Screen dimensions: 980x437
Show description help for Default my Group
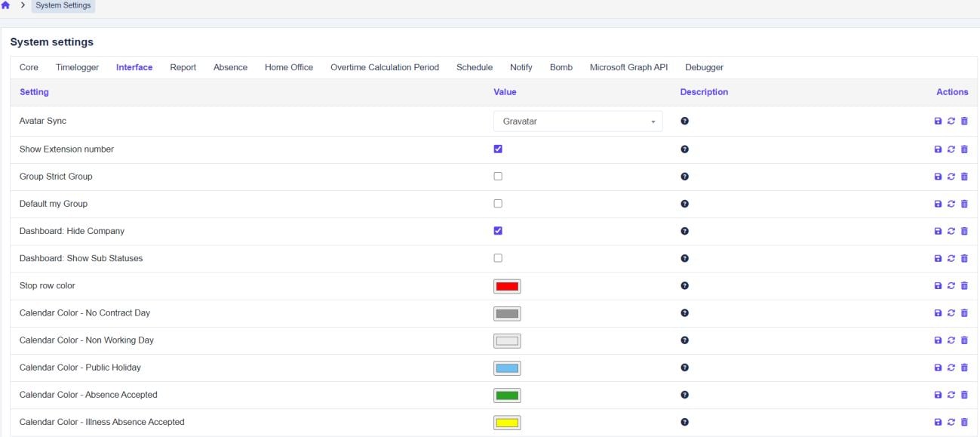coord(684,204)
